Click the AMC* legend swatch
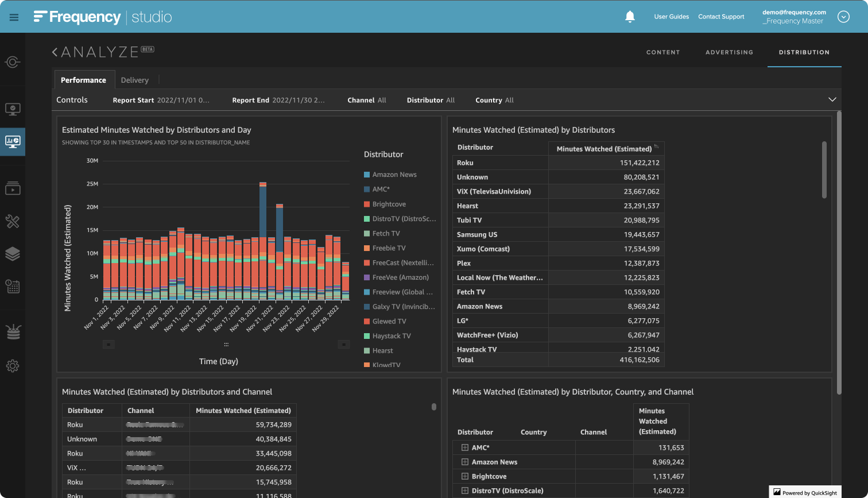This screenshot has width=868, height=498. pos(367,190)
